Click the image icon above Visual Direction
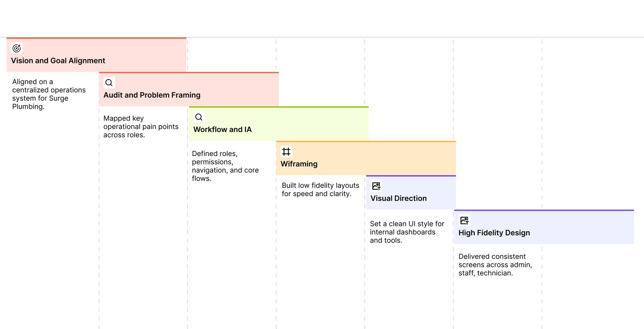 tap(376, 186)
